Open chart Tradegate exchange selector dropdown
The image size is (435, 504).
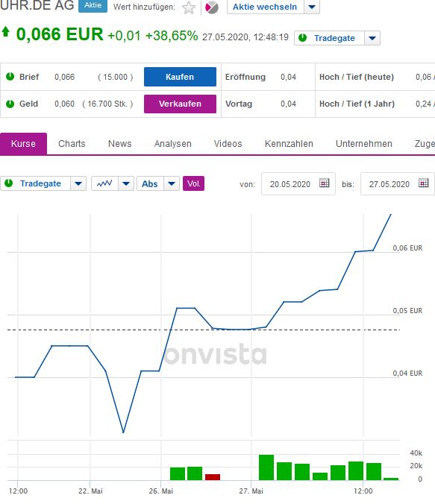78,183
